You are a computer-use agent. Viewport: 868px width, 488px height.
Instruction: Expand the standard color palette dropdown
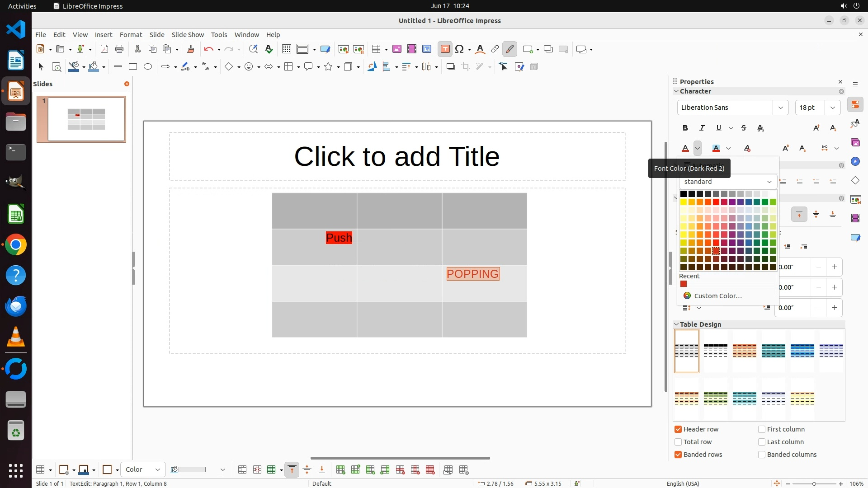[x=769, y=182]
